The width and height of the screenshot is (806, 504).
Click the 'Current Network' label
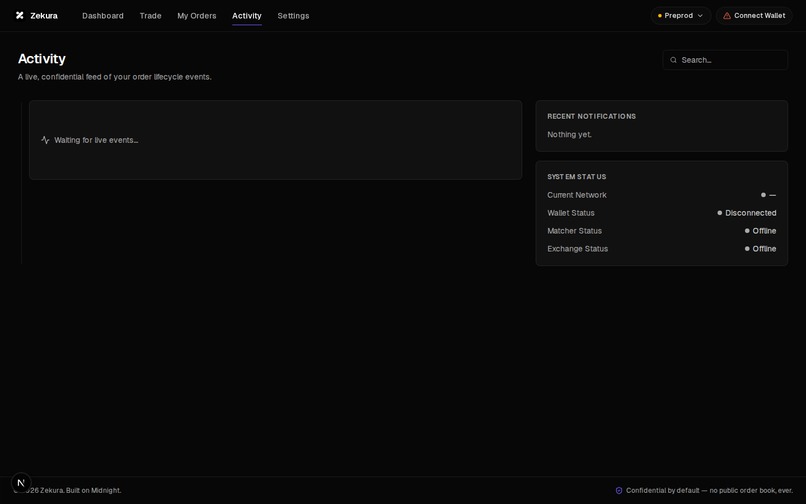[x=577, y=195]
